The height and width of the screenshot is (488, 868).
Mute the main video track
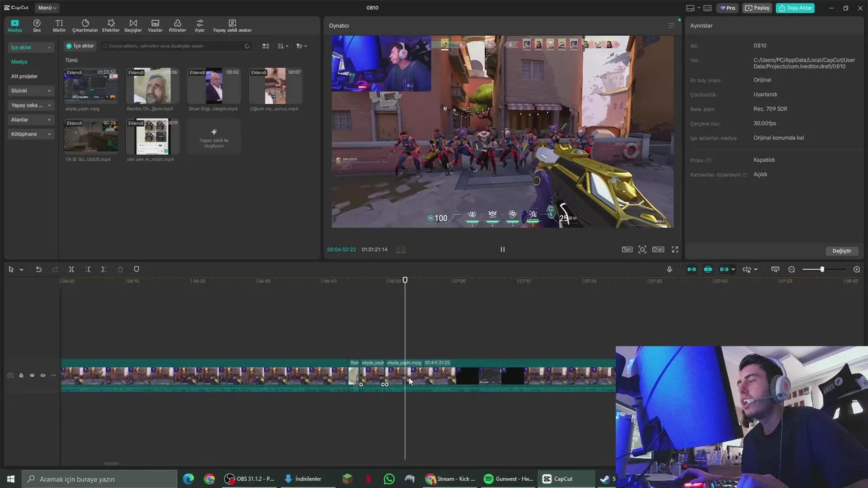click(42, 375)
